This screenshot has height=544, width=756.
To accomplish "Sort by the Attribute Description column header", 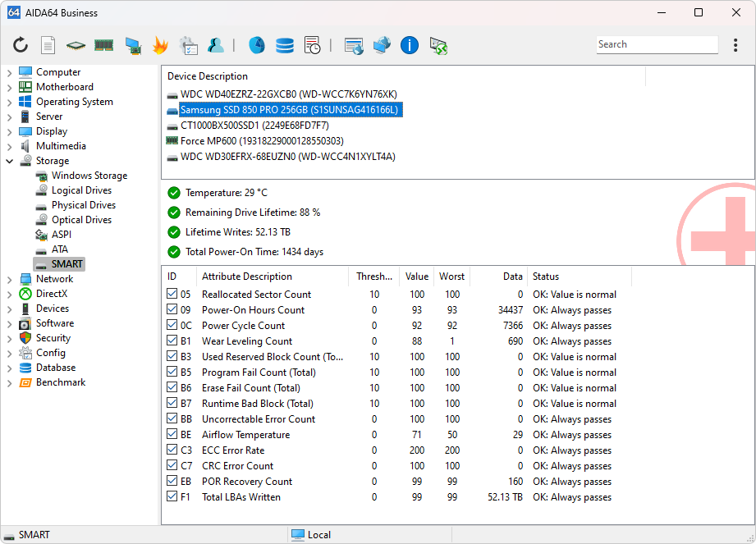I will pyautogui.click(x=246, y=277).
